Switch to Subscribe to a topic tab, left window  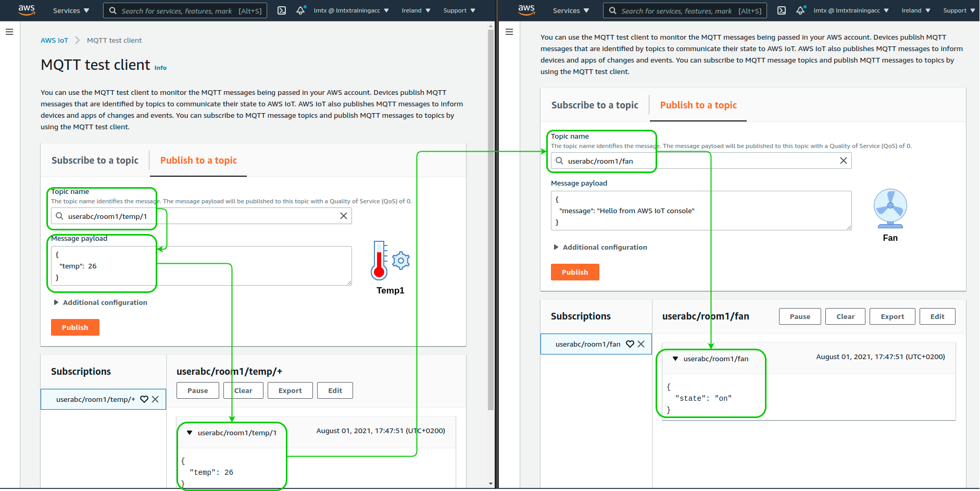coord(95,161)
